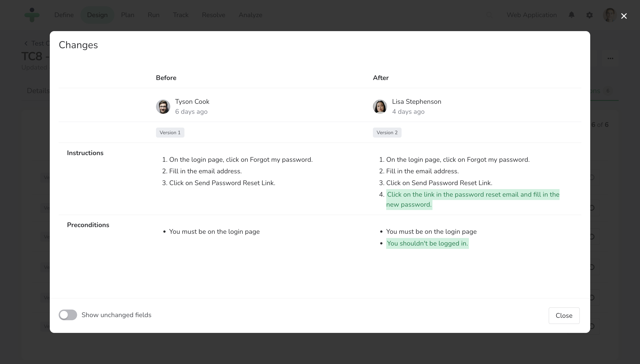The image size is (640, 364).
Task: Go to Plan in the navigation bar
Action: click(x=128, y=15)
